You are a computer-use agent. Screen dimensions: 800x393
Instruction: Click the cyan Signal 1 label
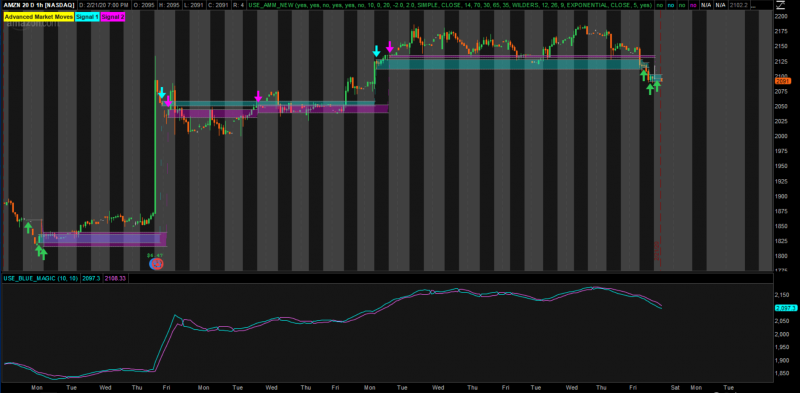[x=87, y=16]
